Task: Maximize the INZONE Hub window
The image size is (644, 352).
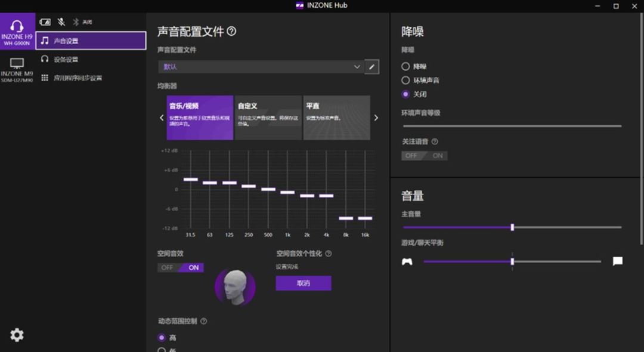Action: 616,6
